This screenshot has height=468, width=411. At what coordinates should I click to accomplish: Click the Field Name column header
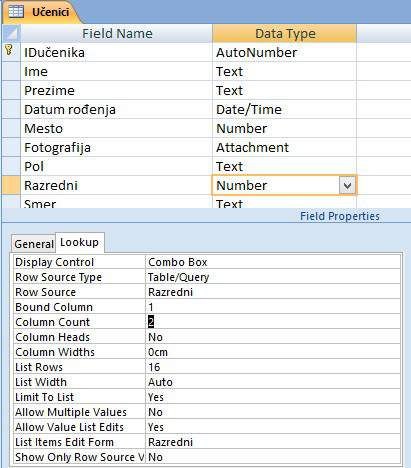117,33
